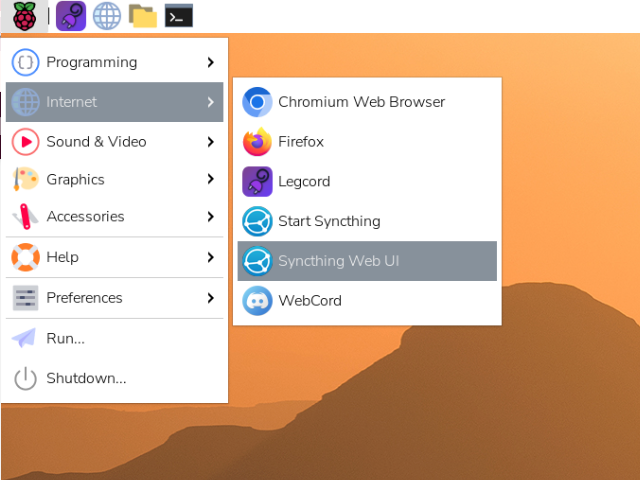
Task: Open the Accessories menu category
Action: pos(85,217)
